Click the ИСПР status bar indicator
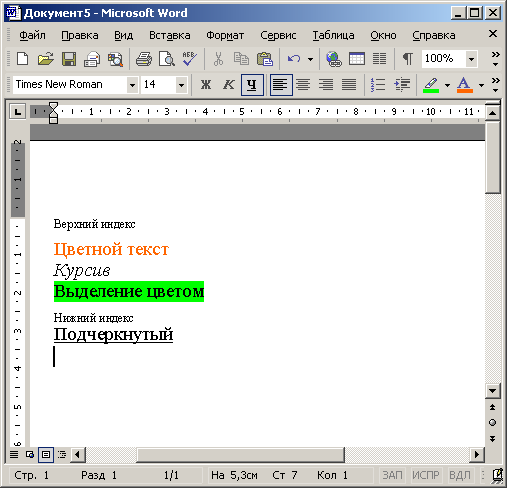 [426, 475]
